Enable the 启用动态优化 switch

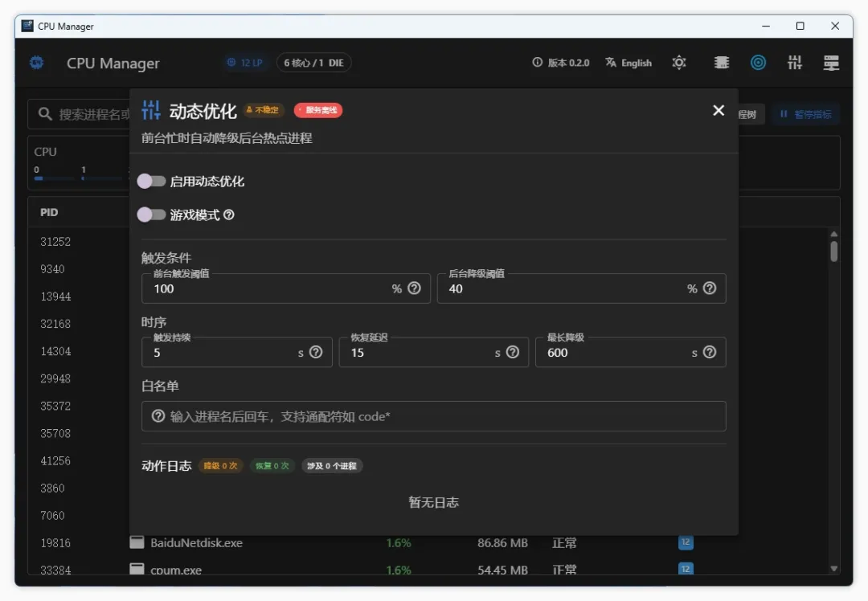pyautogui.click(x=151, y=181)
